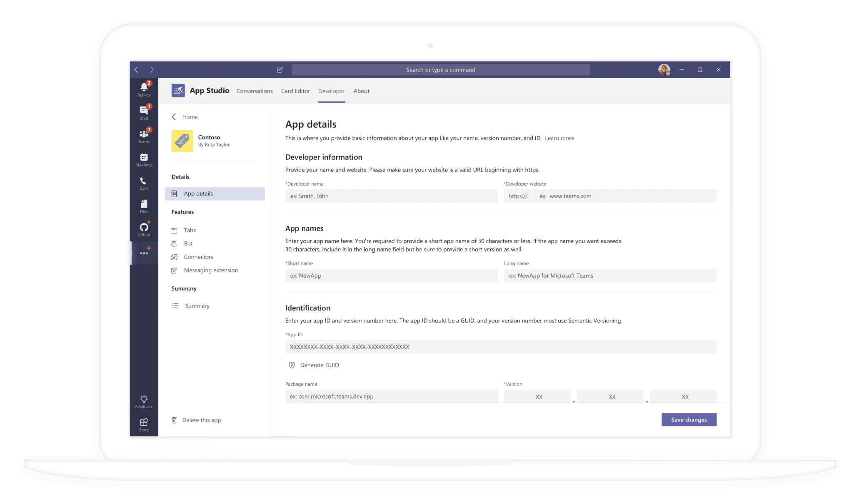Click the Home link

(190, 117)
